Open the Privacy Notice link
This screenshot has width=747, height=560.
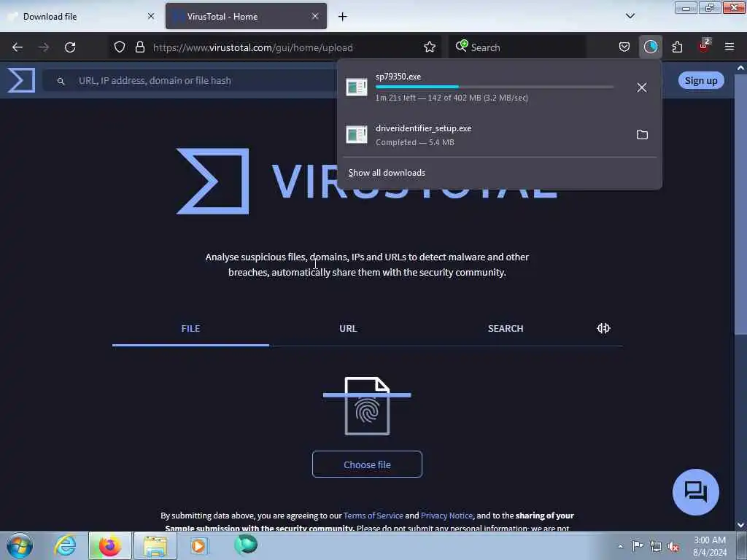point(446,516)
